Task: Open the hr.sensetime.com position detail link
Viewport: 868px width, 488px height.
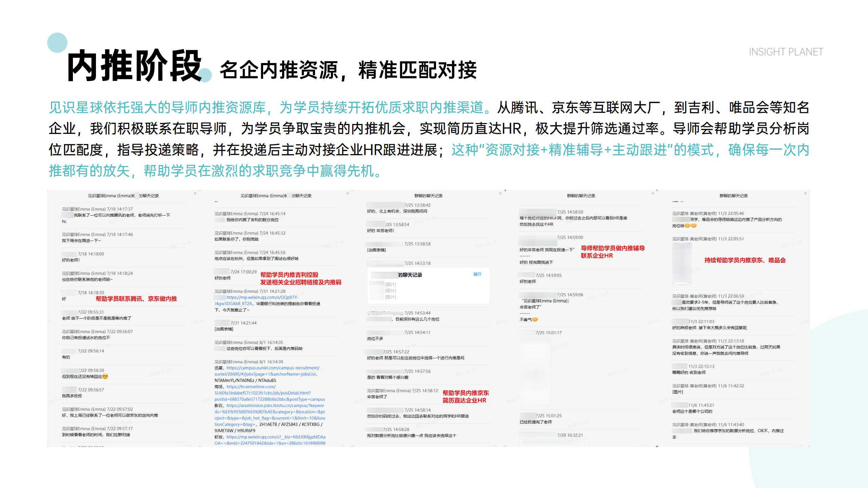Action: point(251,387)
